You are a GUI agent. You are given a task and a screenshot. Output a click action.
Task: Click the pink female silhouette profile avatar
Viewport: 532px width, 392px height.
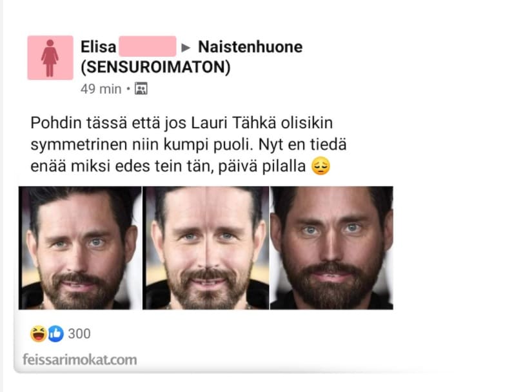coord(50,57)
